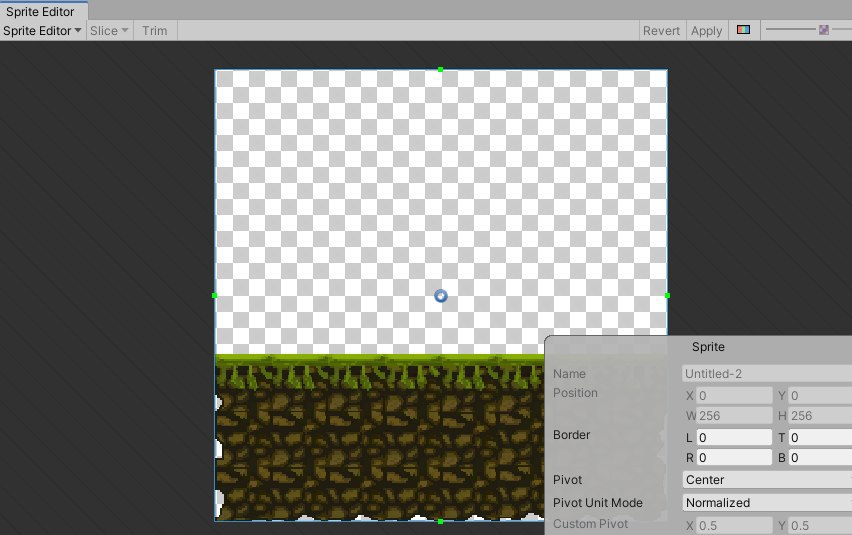The image size is (852, 535).
Task: Click the right green resize handle
Action: 667,295
